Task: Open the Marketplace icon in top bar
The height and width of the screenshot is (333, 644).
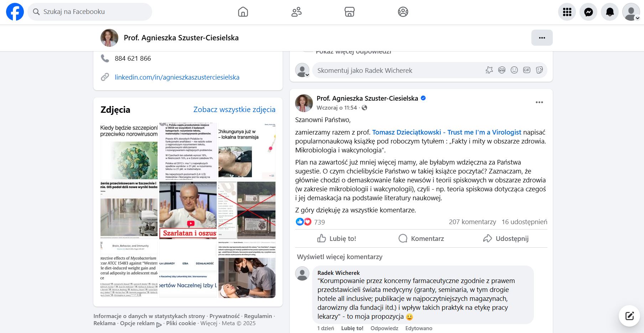Action: point(350,12)
